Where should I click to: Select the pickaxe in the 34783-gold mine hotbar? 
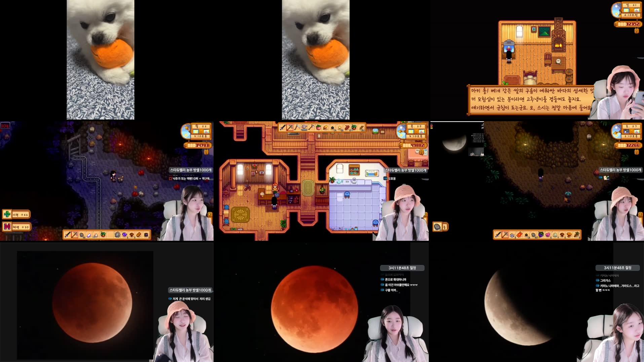click(x=75, y=234)
